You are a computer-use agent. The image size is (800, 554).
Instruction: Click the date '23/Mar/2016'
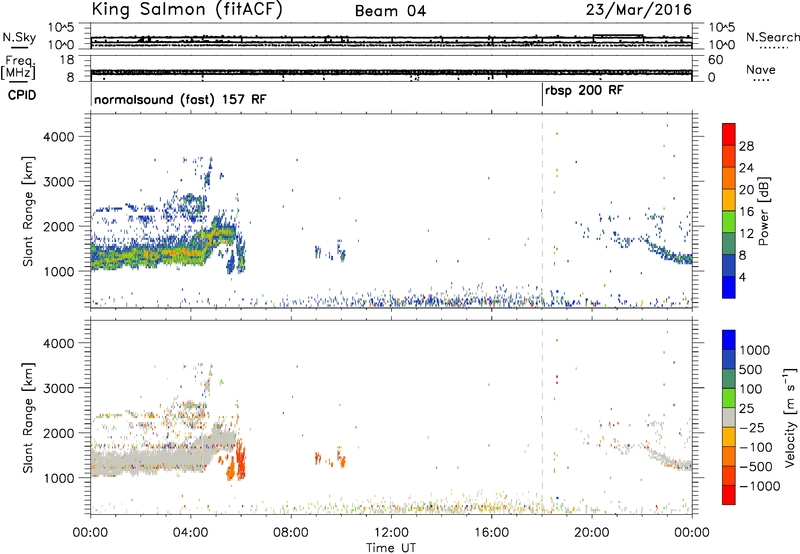coord(639,10)
